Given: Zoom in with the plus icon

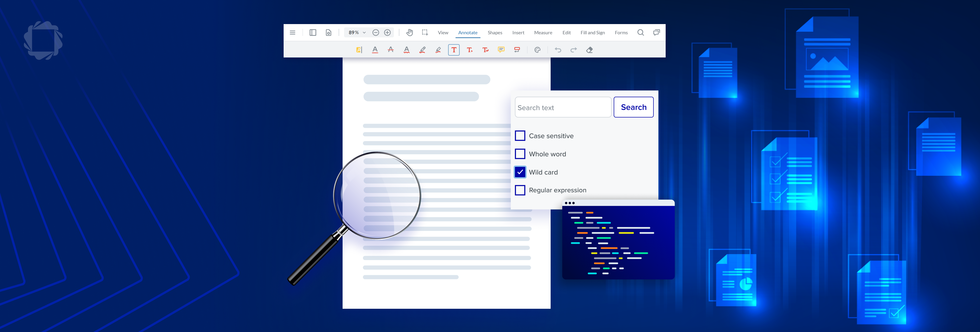Looking at the screenshot, I should click(x=387, y=33).
